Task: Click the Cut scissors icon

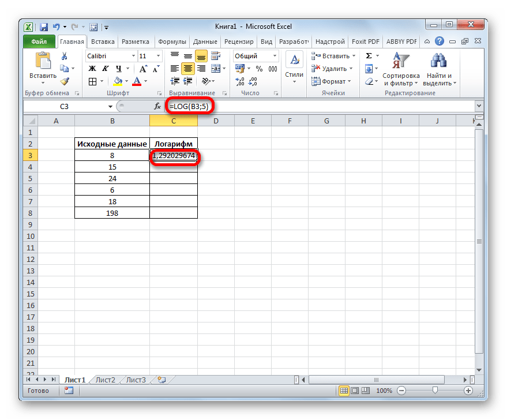Action: point(65,57)
